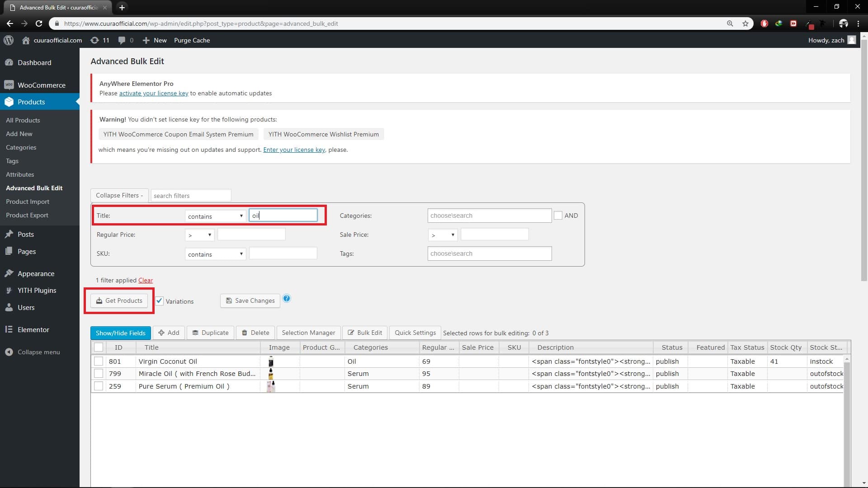Image resolution: width=868 pixels, height=488 pixels.
Task: Click Pure Serum product image thumbnail
Action: coord(271,386)
